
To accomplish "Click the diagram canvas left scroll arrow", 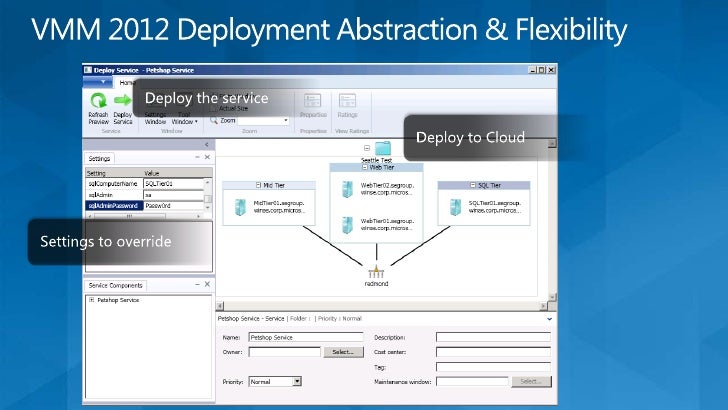I will [x=220, y=306].
